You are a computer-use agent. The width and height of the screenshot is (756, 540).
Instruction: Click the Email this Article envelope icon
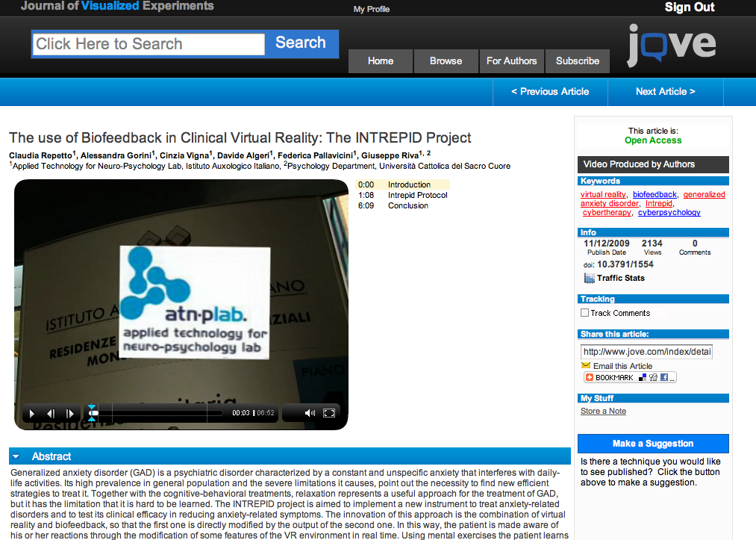[x=586, y=366]
